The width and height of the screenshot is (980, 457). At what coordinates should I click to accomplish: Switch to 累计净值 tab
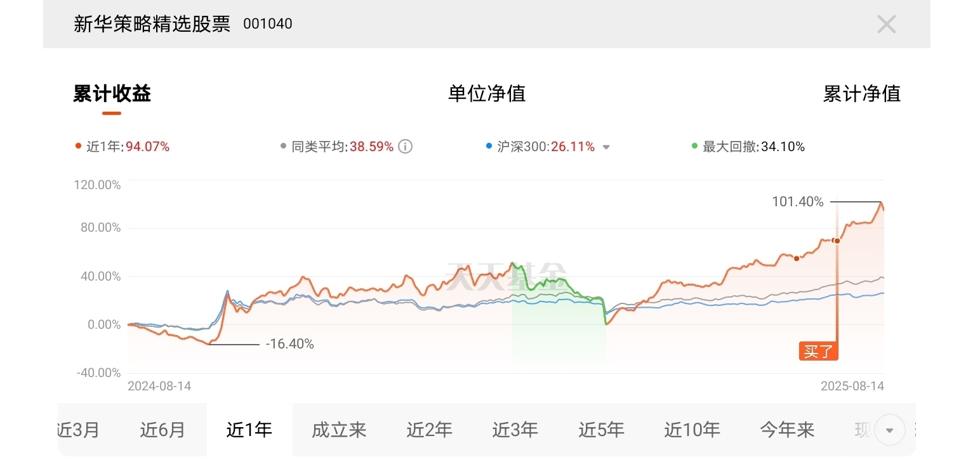pos(861,94)
